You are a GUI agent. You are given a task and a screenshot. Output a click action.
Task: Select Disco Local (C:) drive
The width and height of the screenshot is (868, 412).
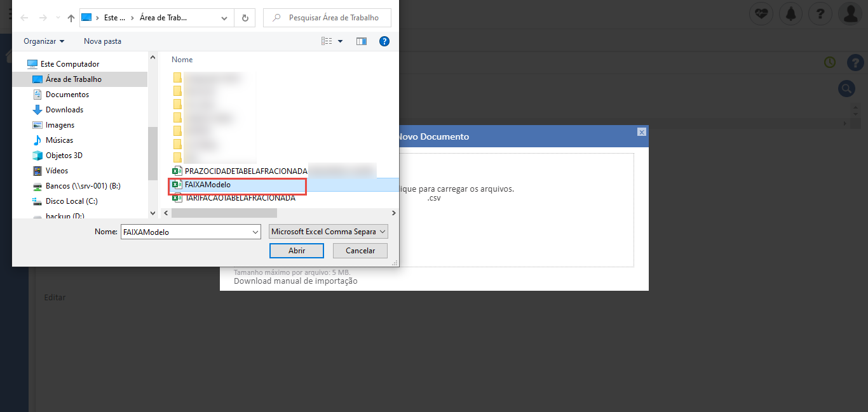[71, 201]
